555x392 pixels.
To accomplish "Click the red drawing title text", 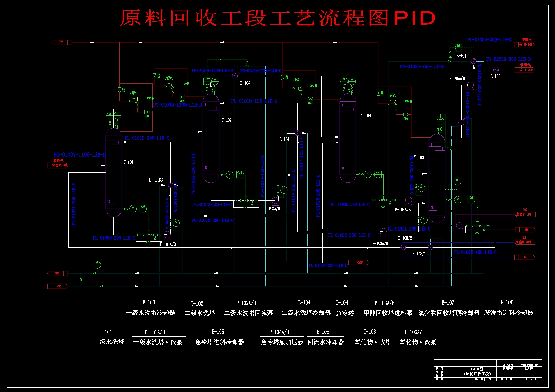I will coord(277,18).
